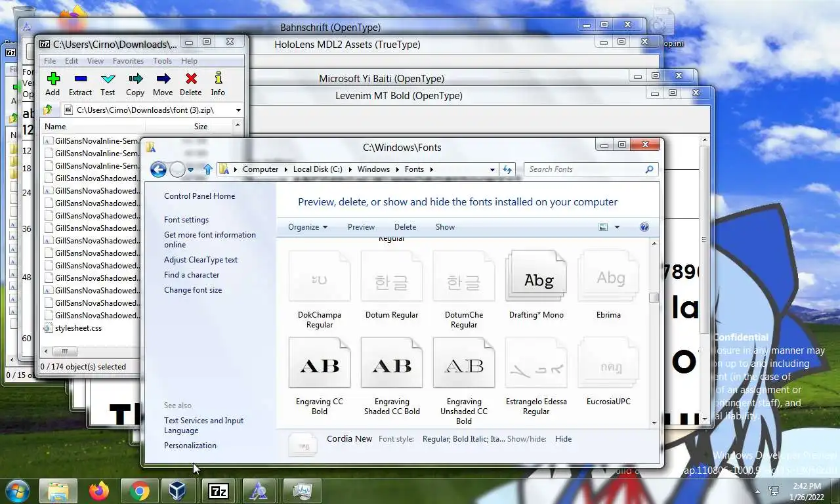840x504 pixels.
Task: Click the Delete button in Fonts toolbar
Action: click(x=405, y=227)
